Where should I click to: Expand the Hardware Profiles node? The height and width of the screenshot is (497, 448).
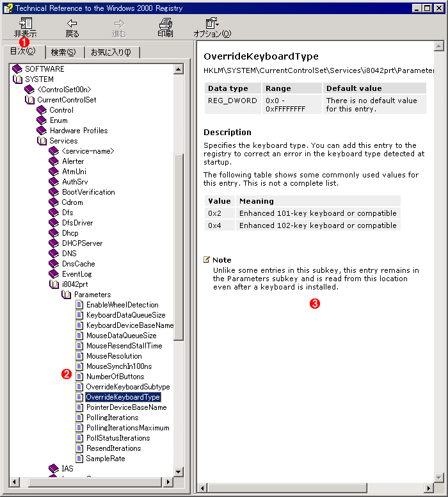tap(42, 131)
